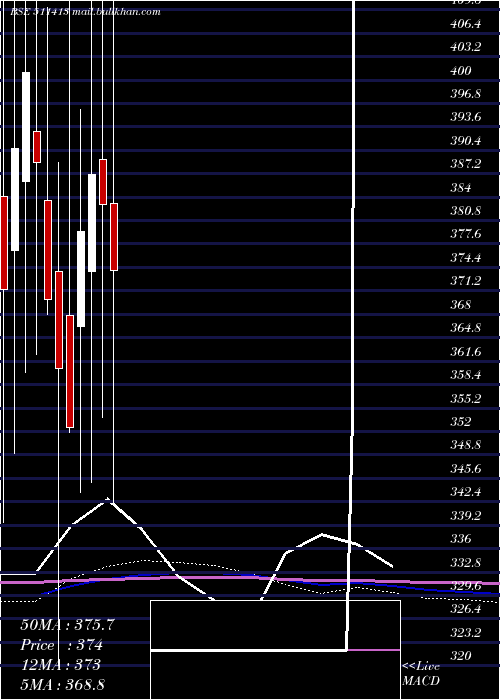Select the 380.8 price level label

(x=466, y=211)
